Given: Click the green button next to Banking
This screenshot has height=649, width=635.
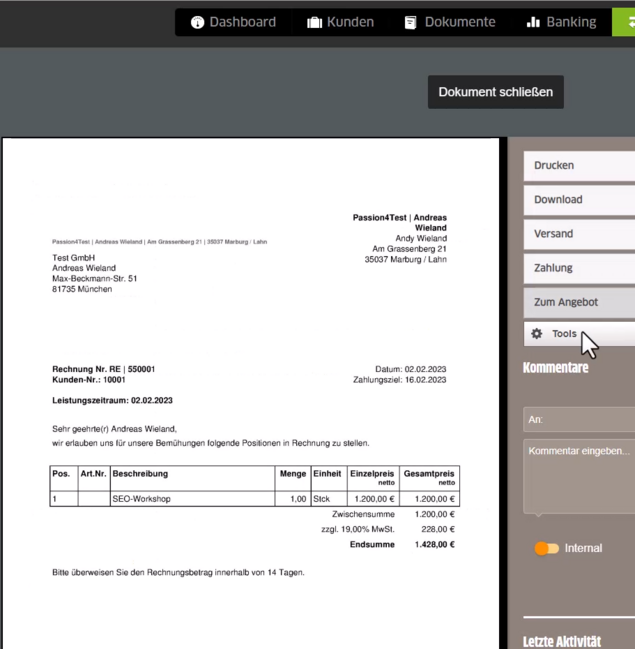Looking at the screenshot, I should click(x=623, y=22).
